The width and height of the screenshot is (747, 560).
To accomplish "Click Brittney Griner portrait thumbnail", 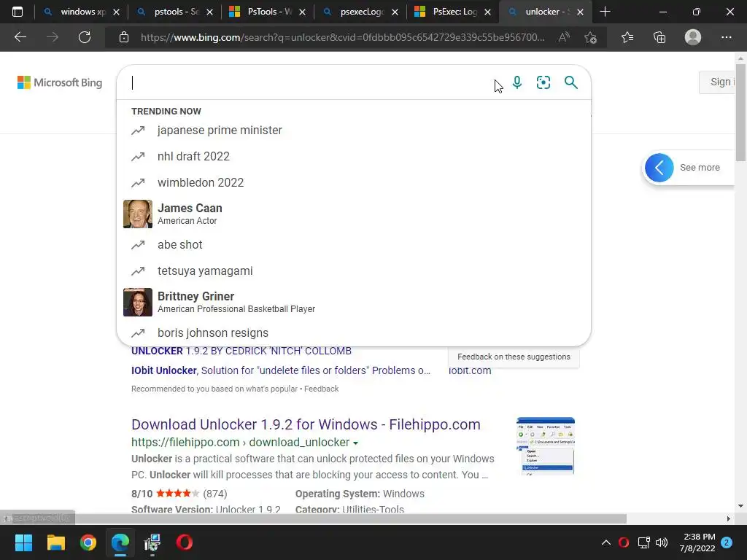I will pos(138,302).
